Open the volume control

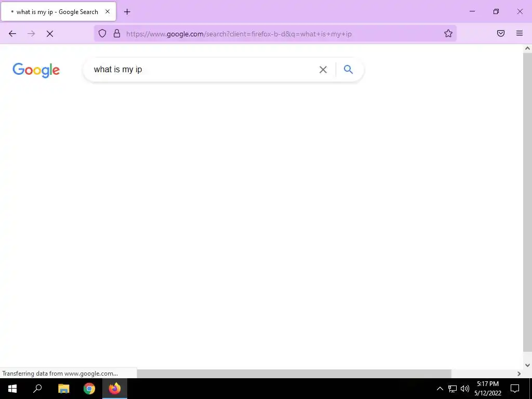(465, 389)
